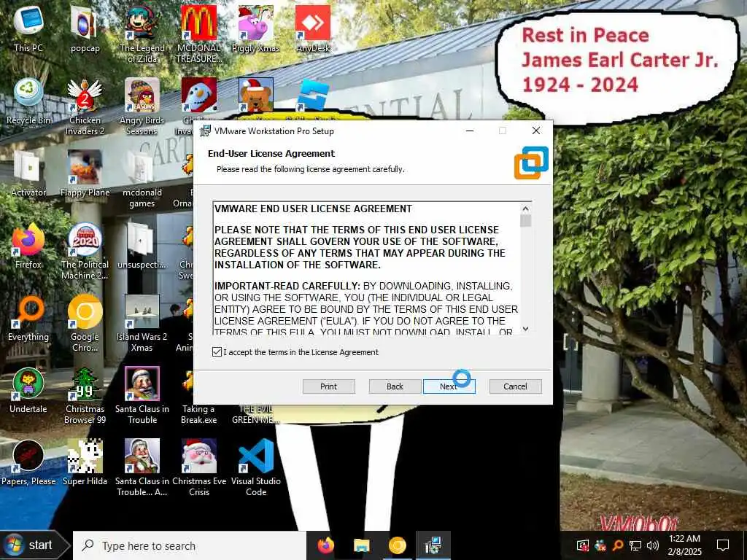Open the popcap desktop icon
Screen dimensions: 747x560
(85, 28)
